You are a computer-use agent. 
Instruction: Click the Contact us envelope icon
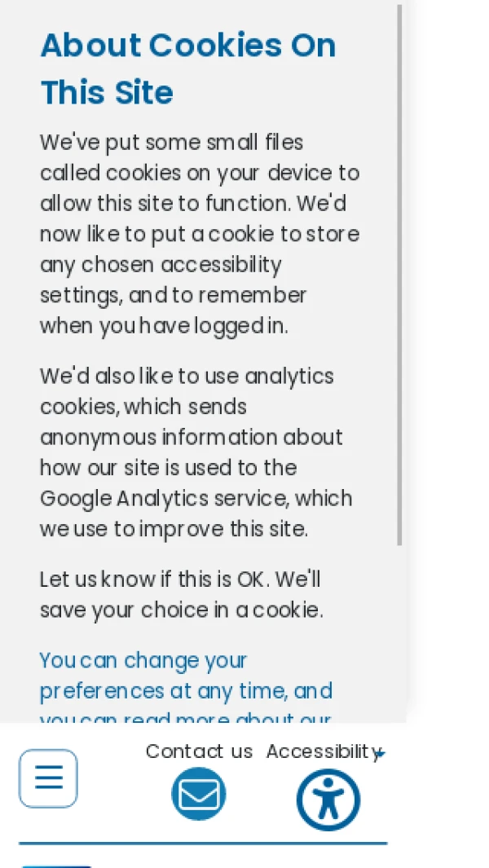pyautogui.click(x=198, y=794)
